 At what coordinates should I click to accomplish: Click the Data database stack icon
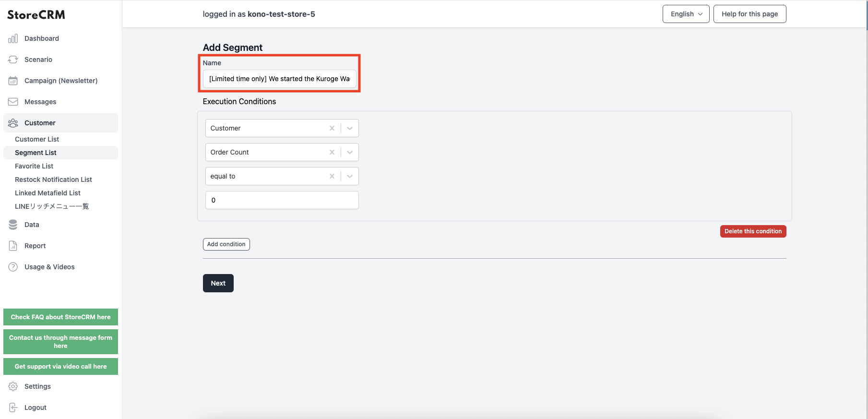tap(13, 225)
